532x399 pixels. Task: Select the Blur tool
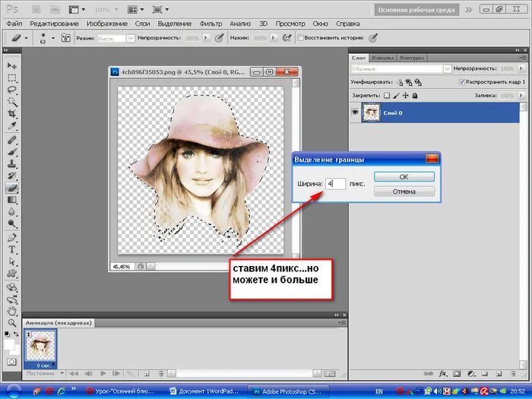12,212
